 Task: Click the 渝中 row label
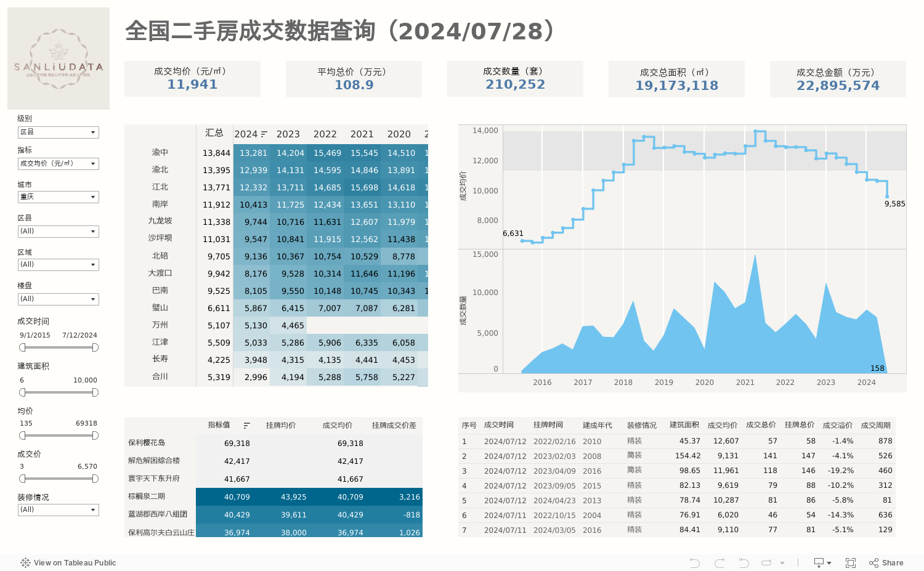[x=160, y=152]
